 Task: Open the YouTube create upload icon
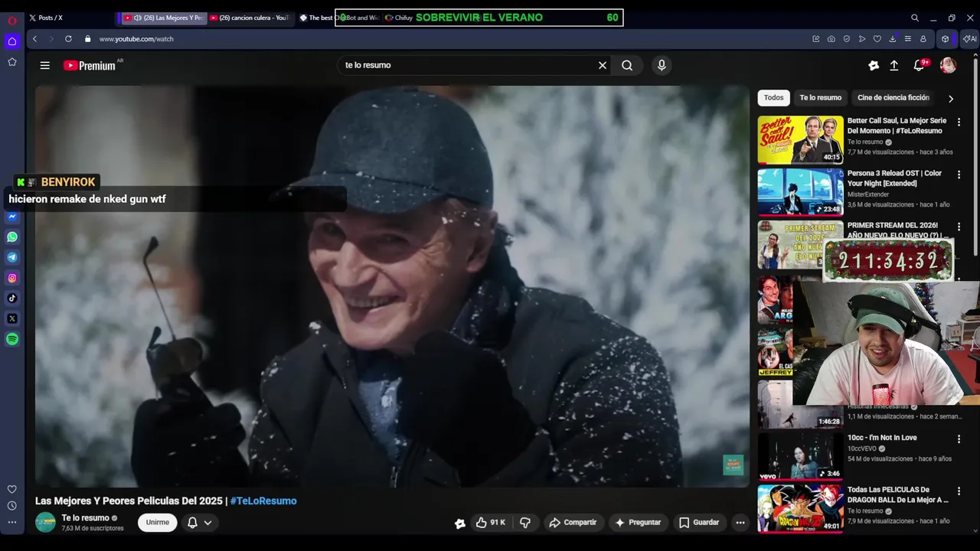(x=894, y=66)
